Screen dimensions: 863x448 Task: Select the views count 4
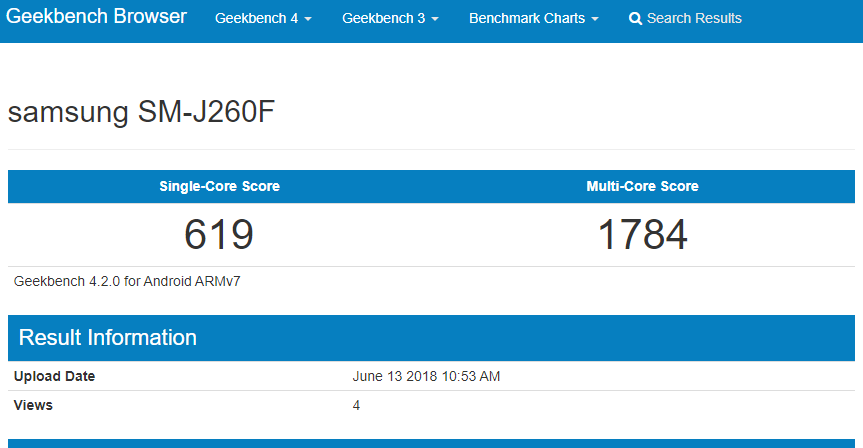(x=356, y=406)
